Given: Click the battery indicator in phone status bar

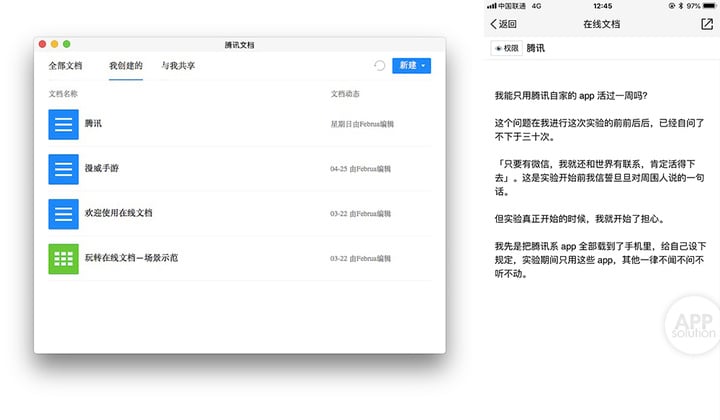Looking at the screenshot, I should (709, 6).
